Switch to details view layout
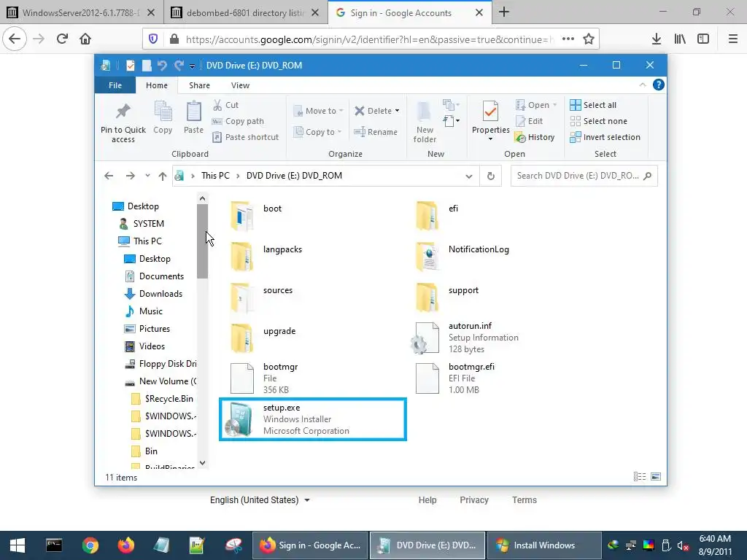747x560 pixels. [640, 477]
